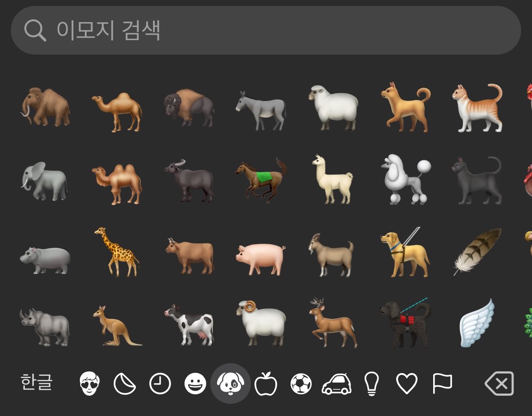Open the Memoji sunglasses face category
532x416 pixels.
pos(90,384)
